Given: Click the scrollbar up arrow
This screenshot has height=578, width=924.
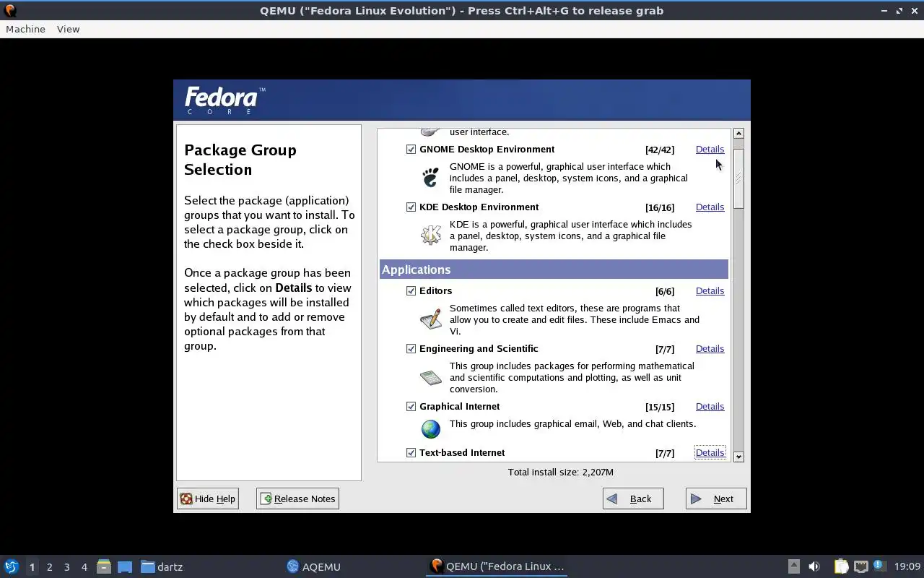Looking at the screenshot, I should pyautogui.click(x=738, y=134).
